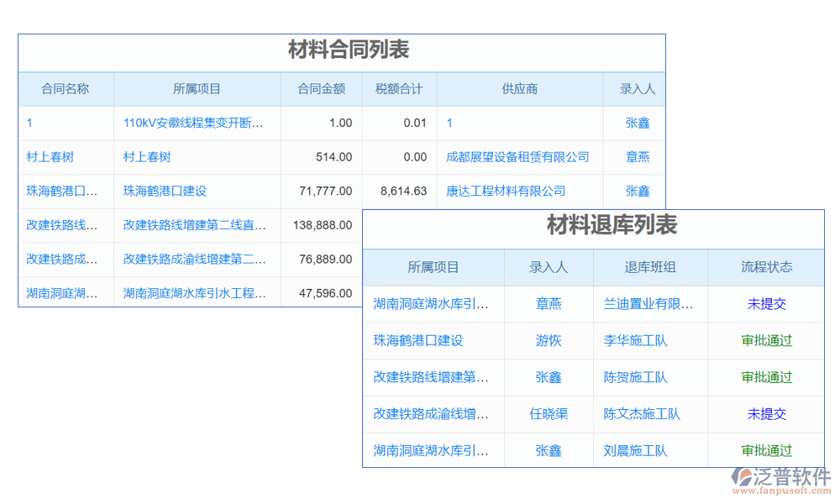Open project 110kV安徽线程集变开断 link
Image resolution: width=840 pixels, height=504 pixels.
click(193, 123)
